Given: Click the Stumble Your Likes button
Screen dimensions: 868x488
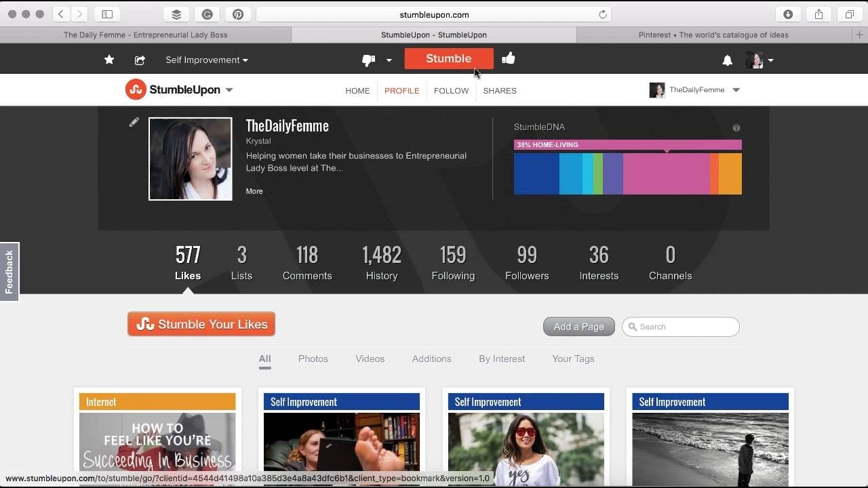Looking at the screenshot, I should (201, 324).
